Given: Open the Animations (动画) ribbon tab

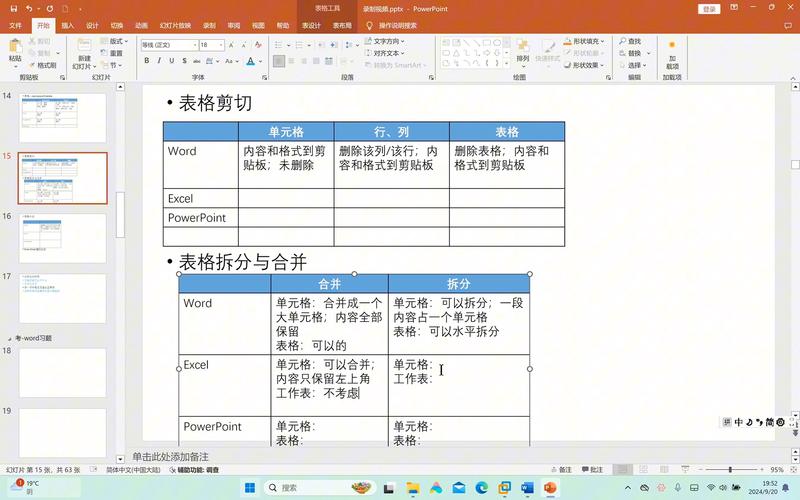Looking at the screenshot, I should click(141, 25).
